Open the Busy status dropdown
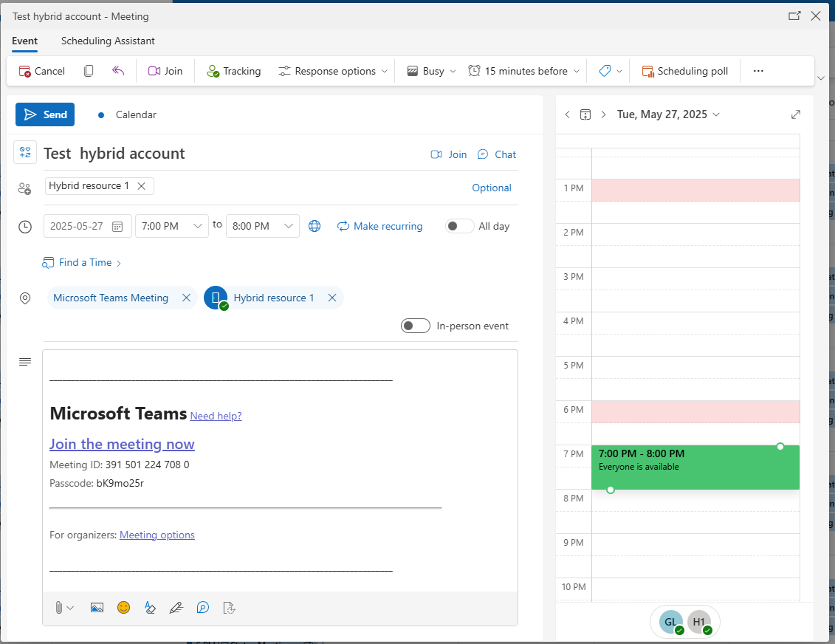Screen dimensions: 835x644 [x=431, y=71]
